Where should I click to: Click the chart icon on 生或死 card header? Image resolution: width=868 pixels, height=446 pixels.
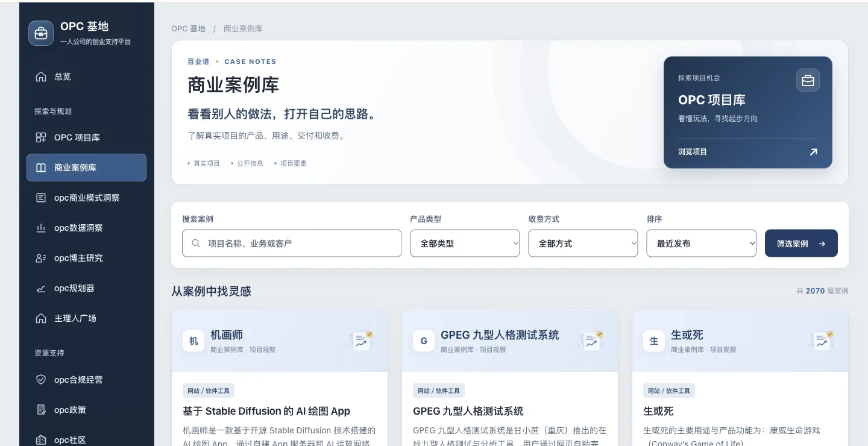(822, 341)
